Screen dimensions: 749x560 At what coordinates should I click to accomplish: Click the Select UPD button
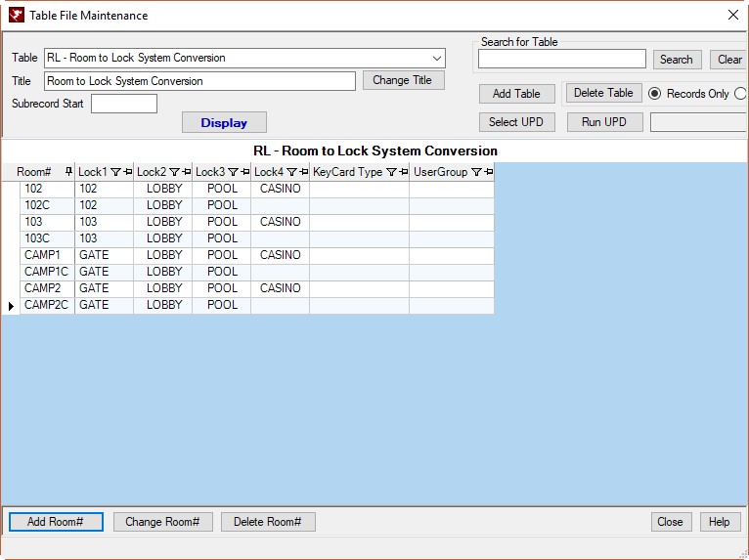click(x=517, y=122)
